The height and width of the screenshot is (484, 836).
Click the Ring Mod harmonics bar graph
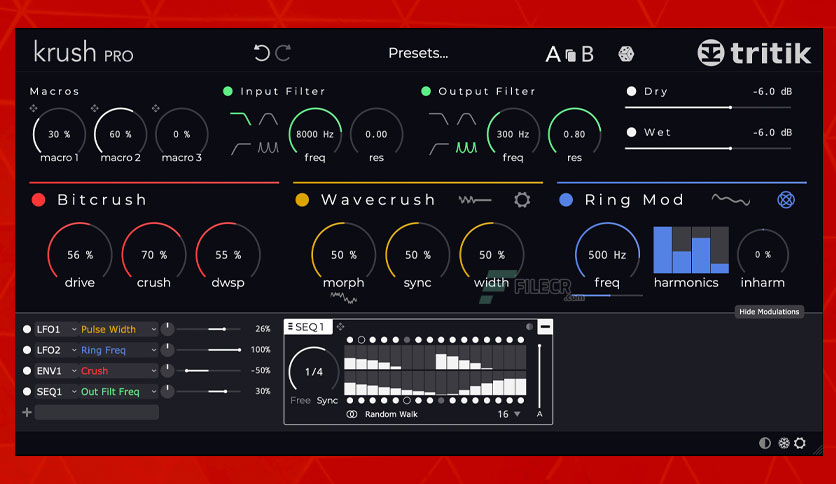pos(691,249)
